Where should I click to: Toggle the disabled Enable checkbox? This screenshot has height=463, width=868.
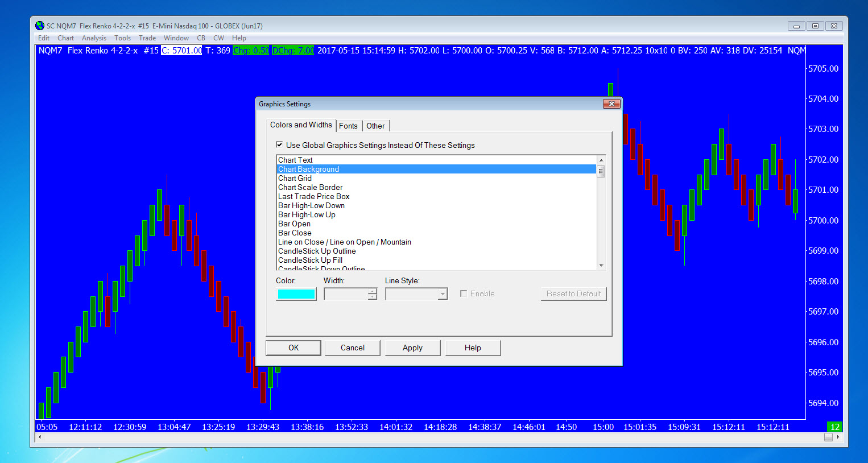pos(464,293)
